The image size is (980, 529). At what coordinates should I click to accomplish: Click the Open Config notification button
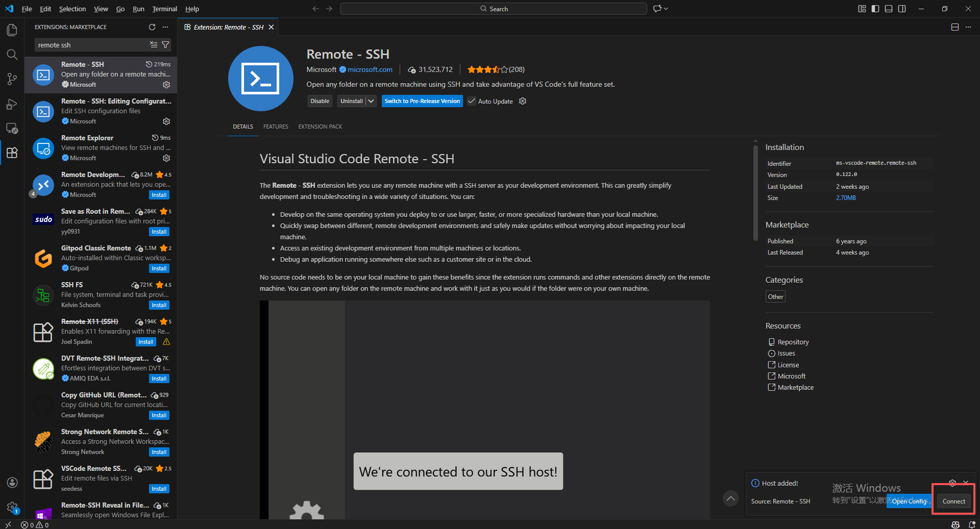point(909,501)
